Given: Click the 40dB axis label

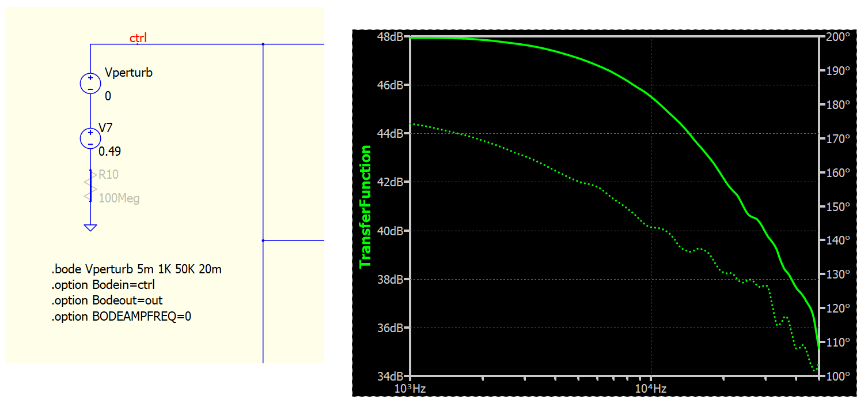Looking at the screenshot, I should [390, 231].
